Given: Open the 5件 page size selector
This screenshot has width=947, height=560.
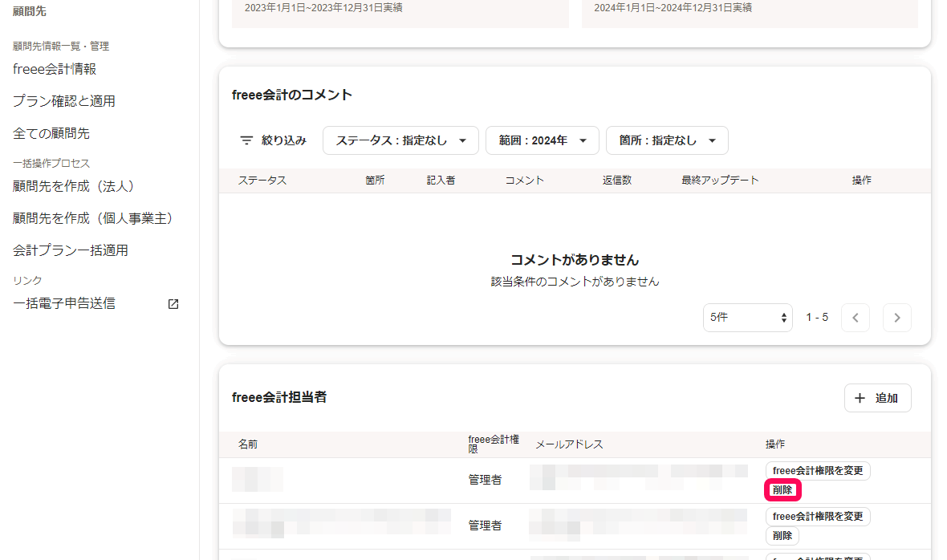Looking at the screenshot, I should (x=748, y=318).
